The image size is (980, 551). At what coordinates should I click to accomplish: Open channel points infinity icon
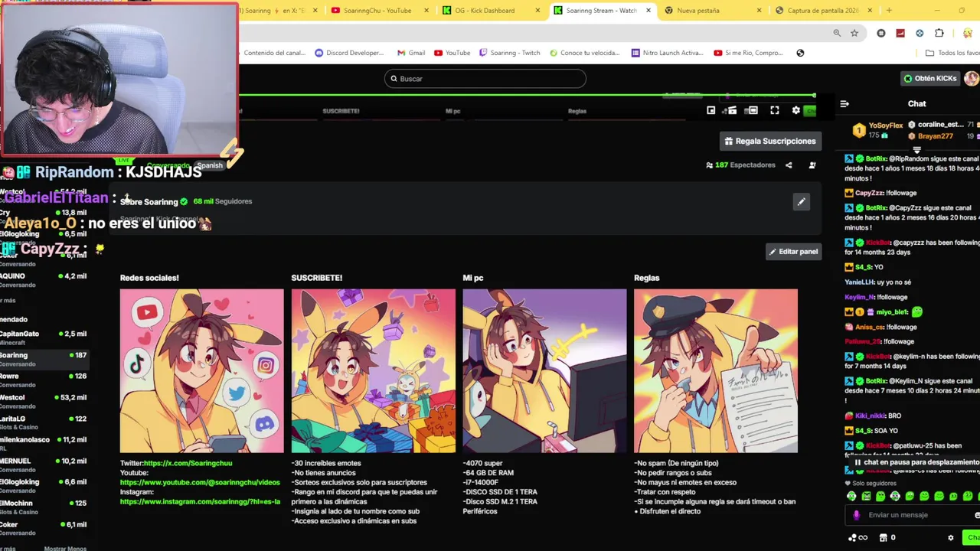coord(858,538)
